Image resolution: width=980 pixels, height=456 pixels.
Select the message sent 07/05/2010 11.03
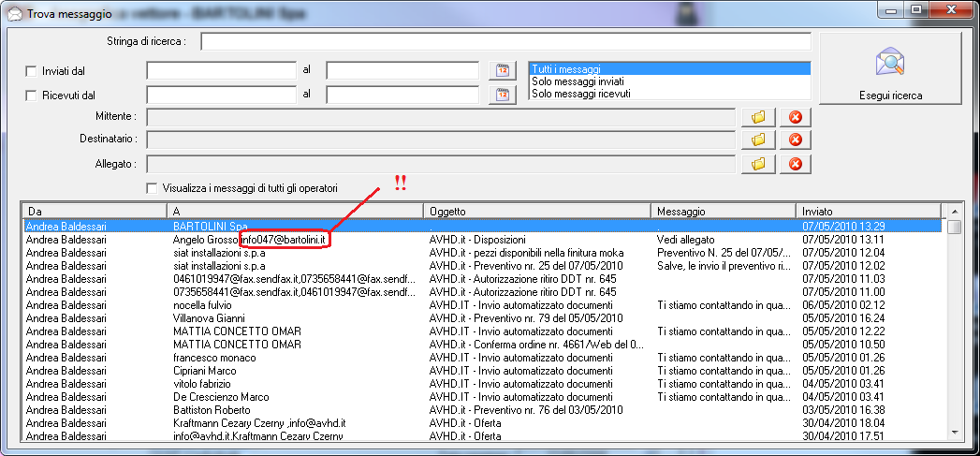(482, 278)
